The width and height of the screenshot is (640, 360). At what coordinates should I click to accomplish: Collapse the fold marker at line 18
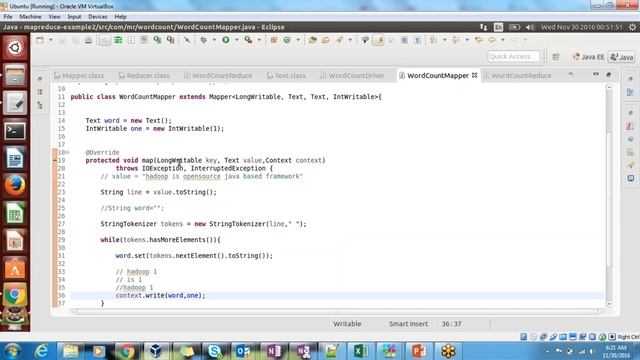(67, 152)
